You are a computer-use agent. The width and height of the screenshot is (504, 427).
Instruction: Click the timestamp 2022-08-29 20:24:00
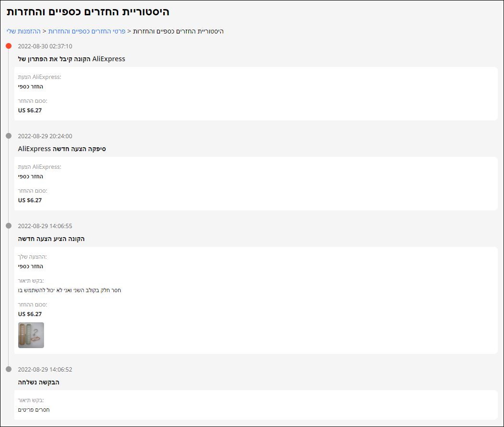tap(45, 136)
